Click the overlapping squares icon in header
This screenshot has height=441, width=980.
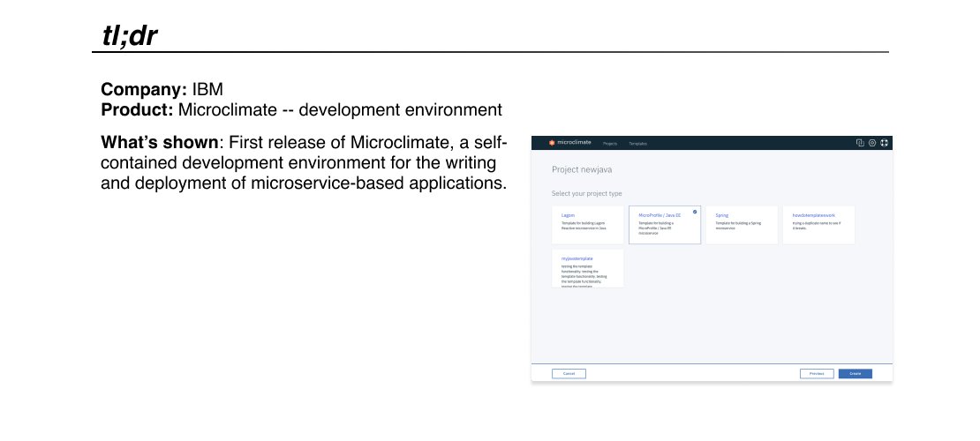pos(860,142)
